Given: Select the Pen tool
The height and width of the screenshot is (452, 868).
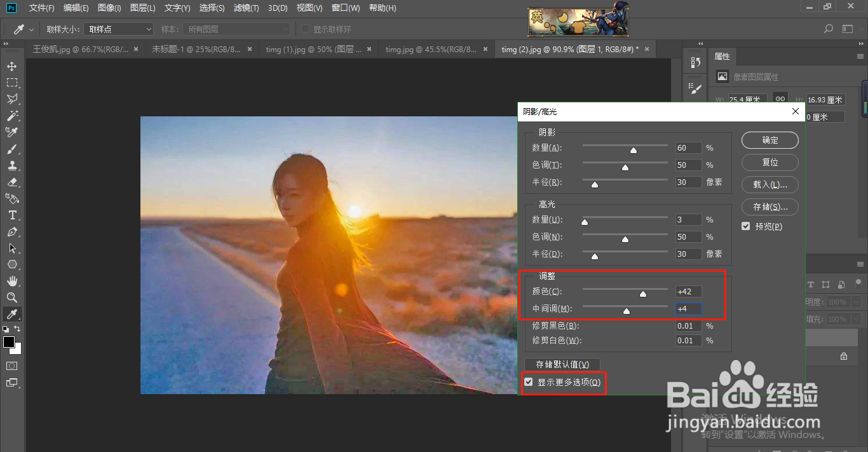Looking at the screenshot, I should click(x=12, y=231).
